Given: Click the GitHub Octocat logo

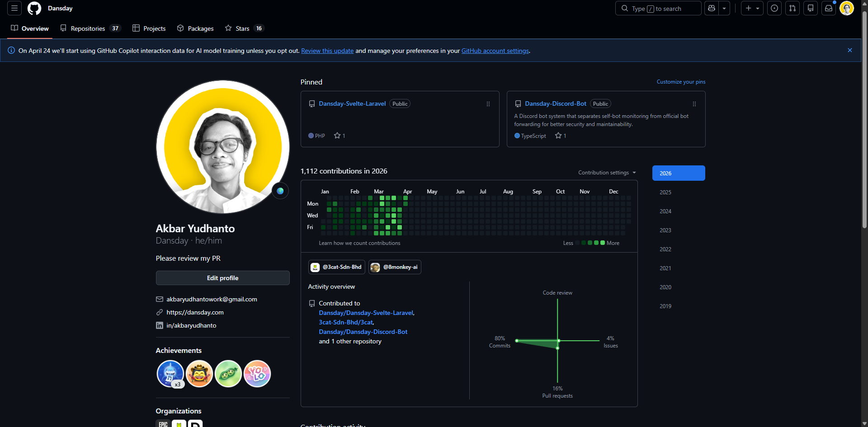Looking at the screenshot, I should click(x=34, y=8).
